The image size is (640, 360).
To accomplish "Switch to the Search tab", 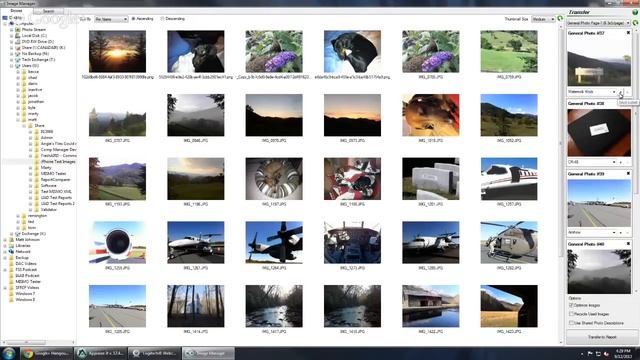I will [x=48, y=11].
